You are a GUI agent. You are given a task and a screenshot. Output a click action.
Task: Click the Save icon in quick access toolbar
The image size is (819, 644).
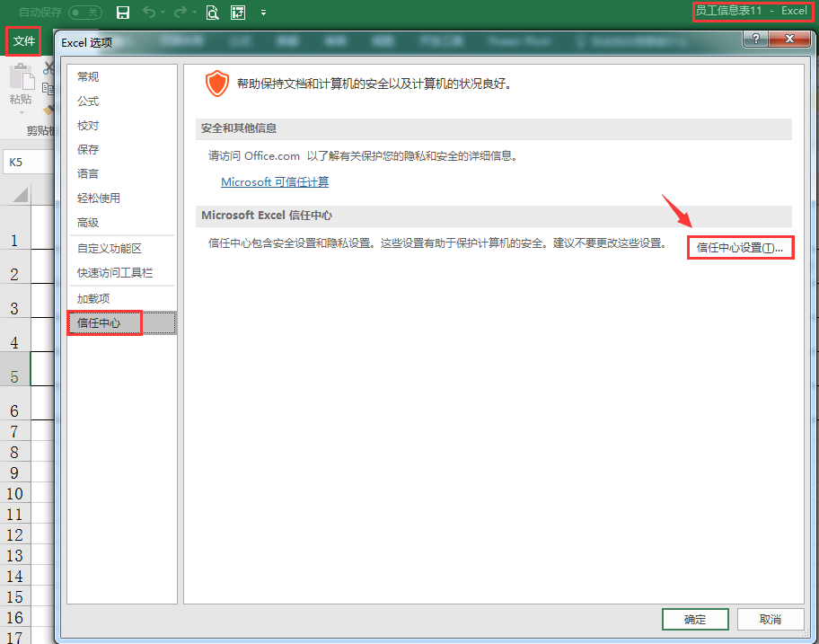click(123, 13)
